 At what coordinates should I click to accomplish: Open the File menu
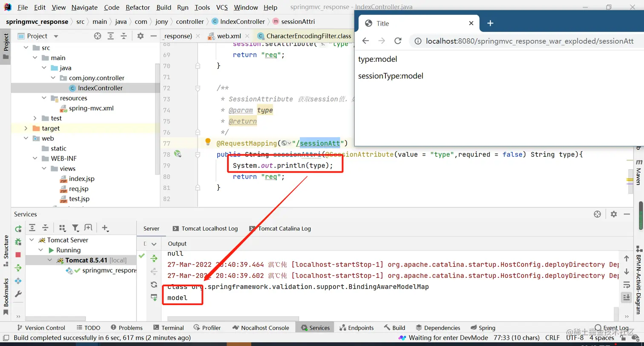(23, 8)
